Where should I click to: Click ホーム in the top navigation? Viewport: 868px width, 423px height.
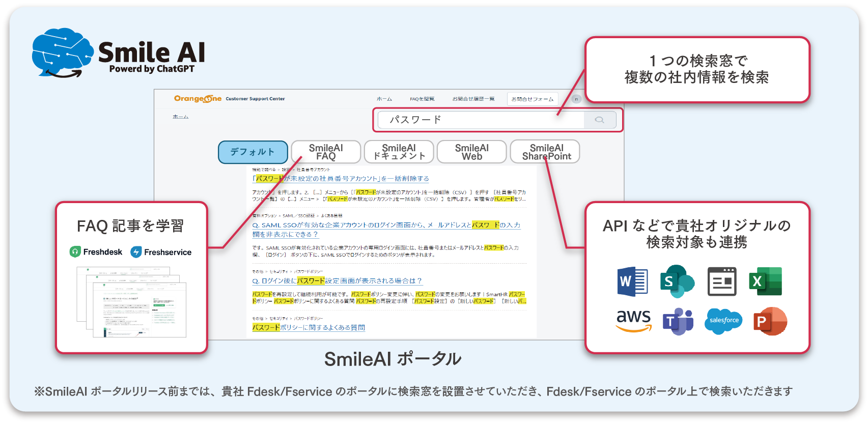(x=384, y=99)
